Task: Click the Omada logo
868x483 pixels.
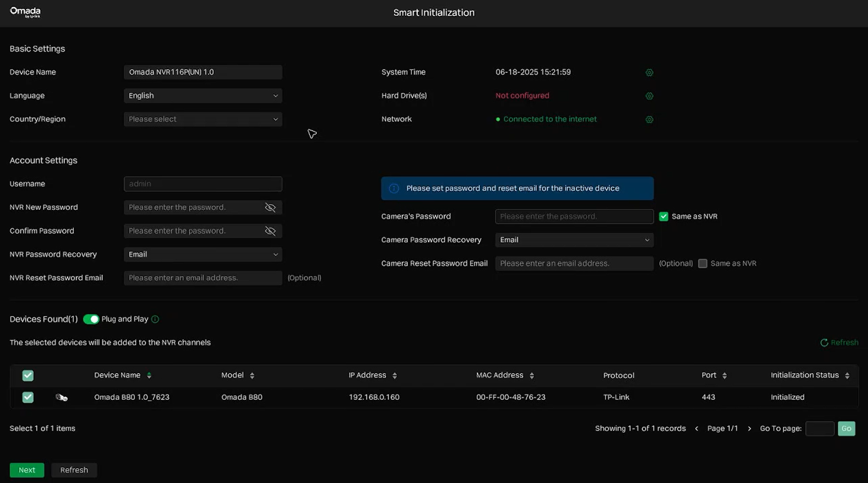Action: click(25, 12)
